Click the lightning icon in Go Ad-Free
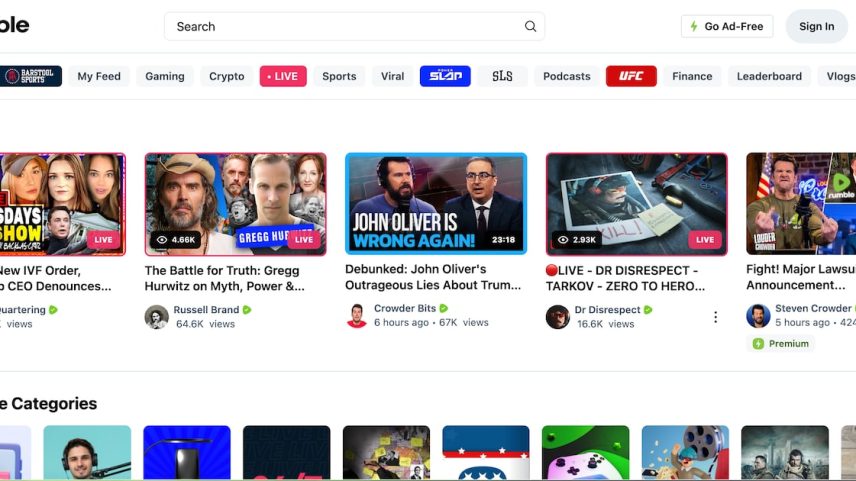Viewport: 856px width, 481px height. click(694, 26)
